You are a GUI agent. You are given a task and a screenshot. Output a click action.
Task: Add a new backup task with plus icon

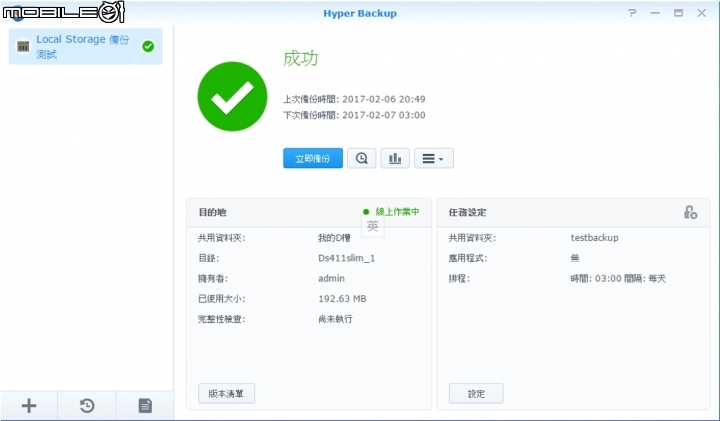tap(29, 405)
